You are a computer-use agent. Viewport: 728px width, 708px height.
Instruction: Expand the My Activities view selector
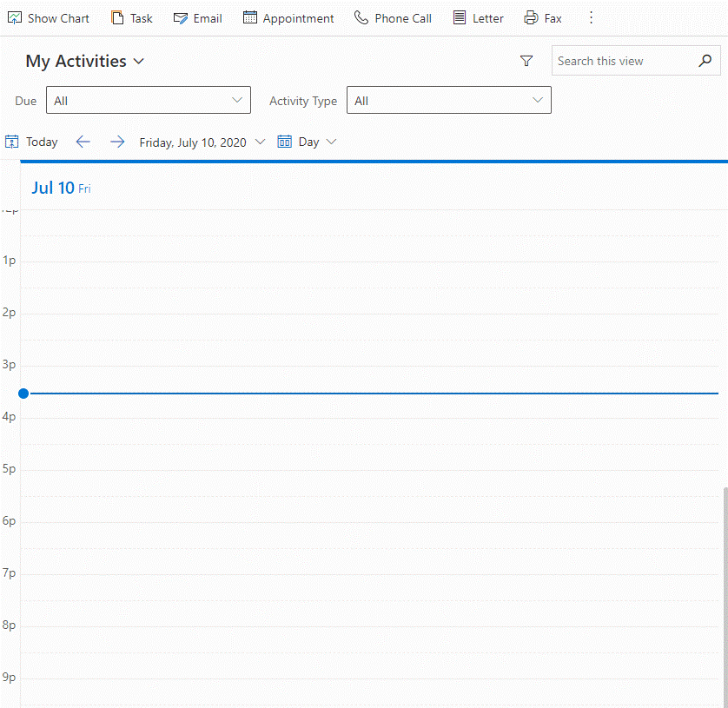pyautogui.click(x=85, y=61)
